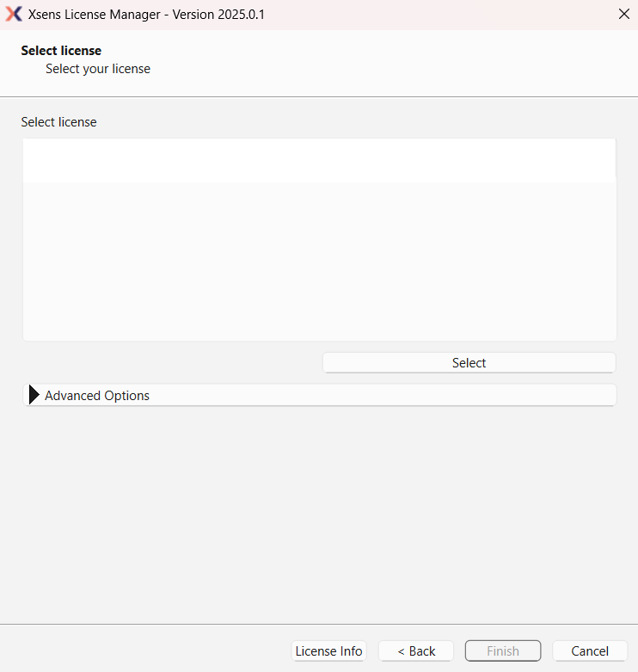The image size is (638, 672).
Task: Click the Xsens logo icon in title bar
Action: (14, 14)
